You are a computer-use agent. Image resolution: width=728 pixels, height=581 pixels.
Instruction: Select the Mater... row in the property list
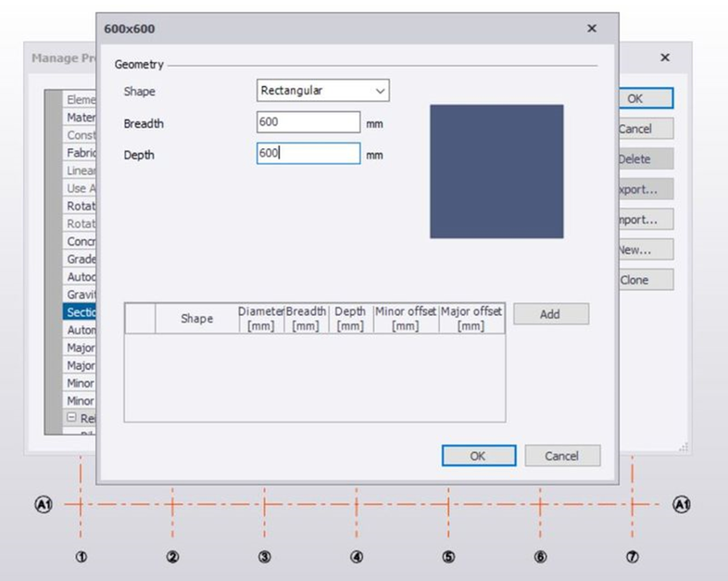(80, 118)
